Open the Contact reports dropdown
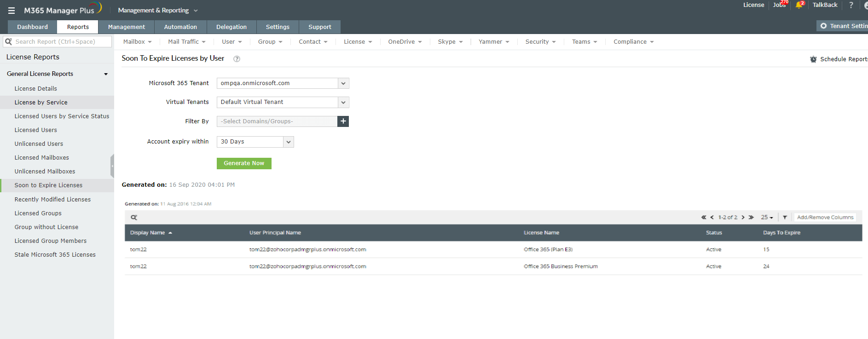 (313, 42)
